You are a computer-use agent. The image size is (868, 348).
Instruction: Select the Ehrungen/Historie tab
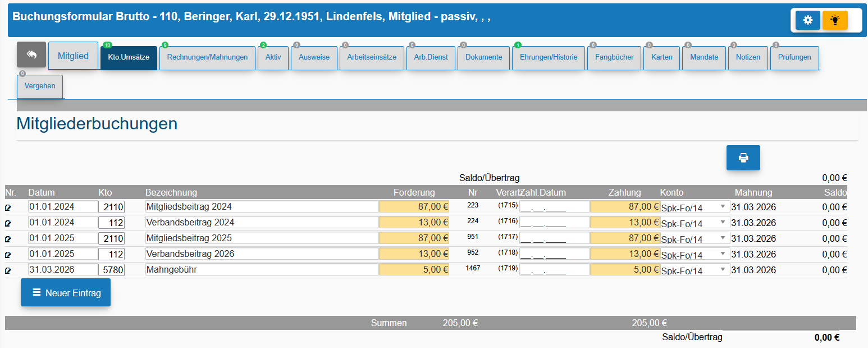(549, 57)
